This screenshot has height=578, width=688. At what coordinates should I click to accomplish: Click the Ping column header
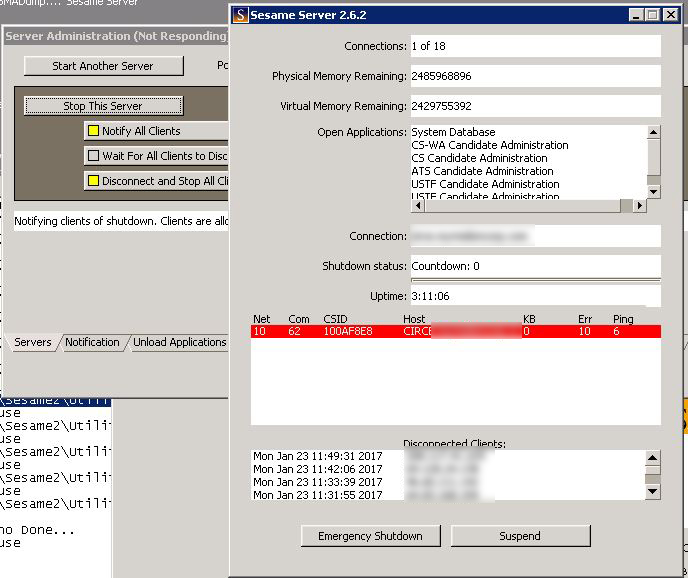[623, 319]
